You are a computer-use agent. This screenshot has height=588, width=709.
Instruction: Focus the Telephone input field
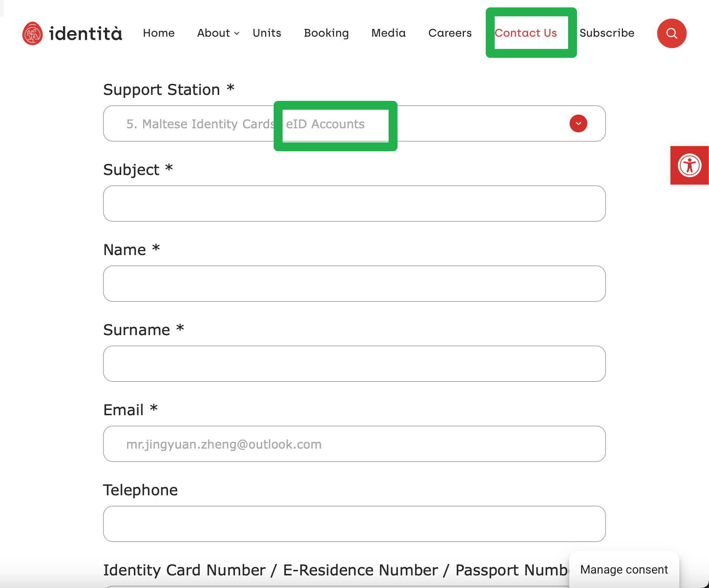coord(354,524)
